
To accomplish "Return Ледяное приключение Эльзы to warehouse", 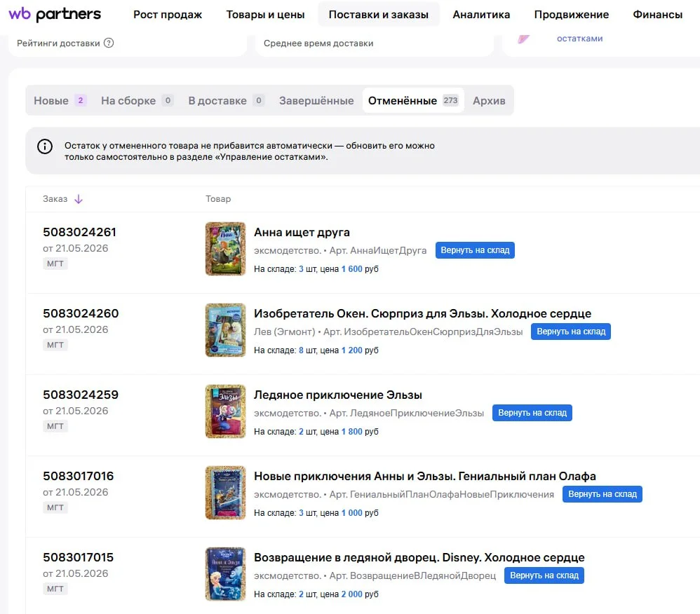I will click(532, 413).
